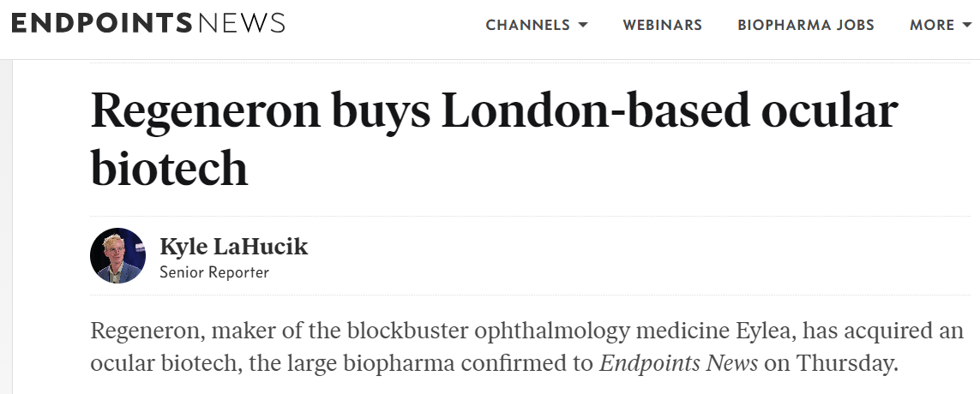Open the Biopharma Jobs section
Screen dimensions: 980x394
point(806,25)
